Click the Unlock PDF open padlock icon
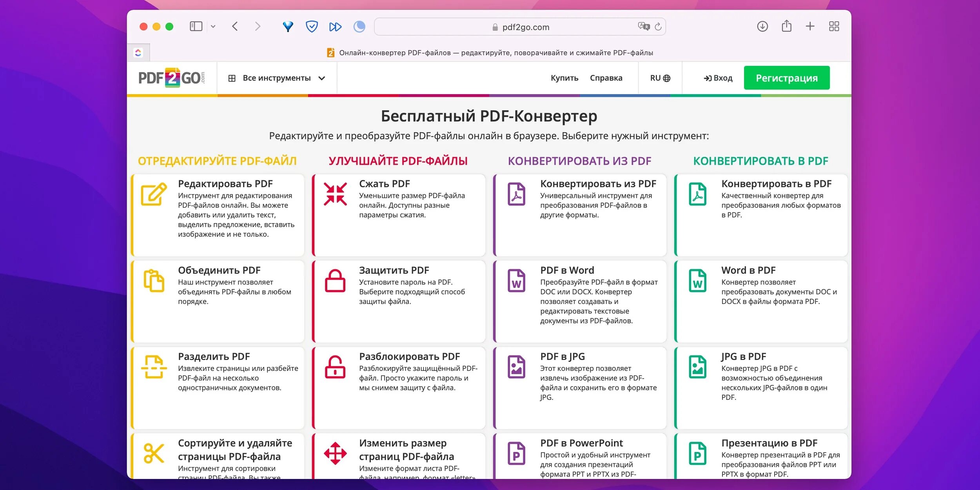 tap(335, 367)
